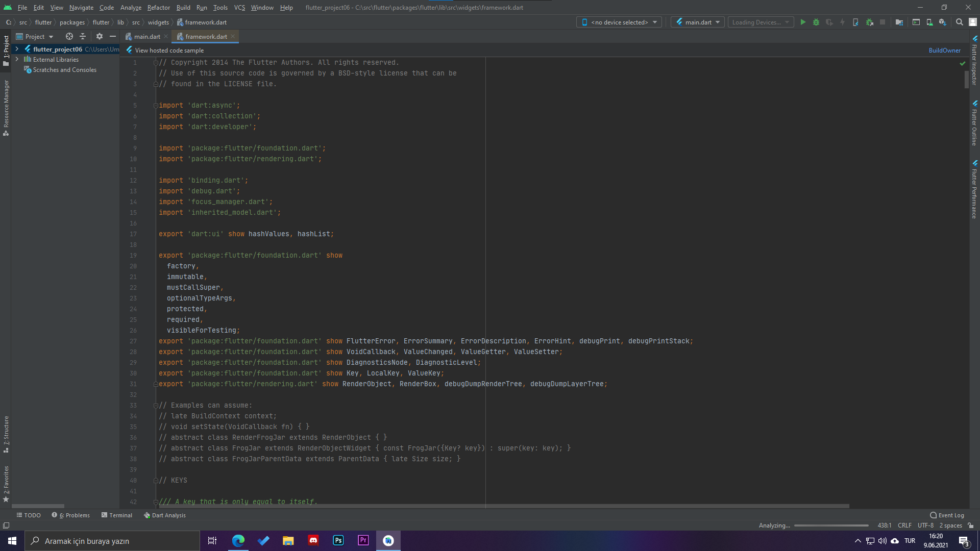Toggle the Flutter Inspector side panel
This screenshot has height=551, width=980.
point(974,61)
